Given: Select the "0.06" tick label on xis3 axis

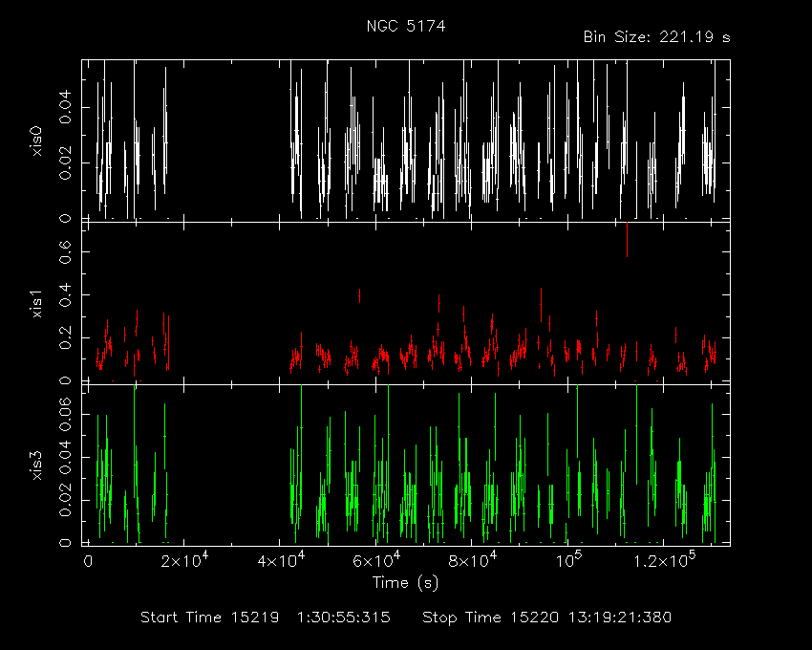Looking at the screenshot, I should pos(65,415).
